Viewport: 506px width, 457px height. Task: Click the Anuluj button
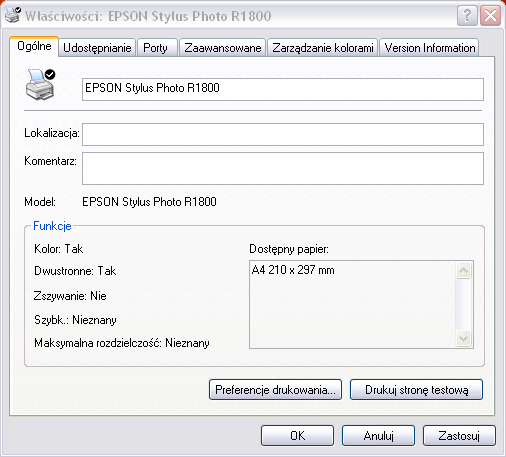(x=378, y=435)
